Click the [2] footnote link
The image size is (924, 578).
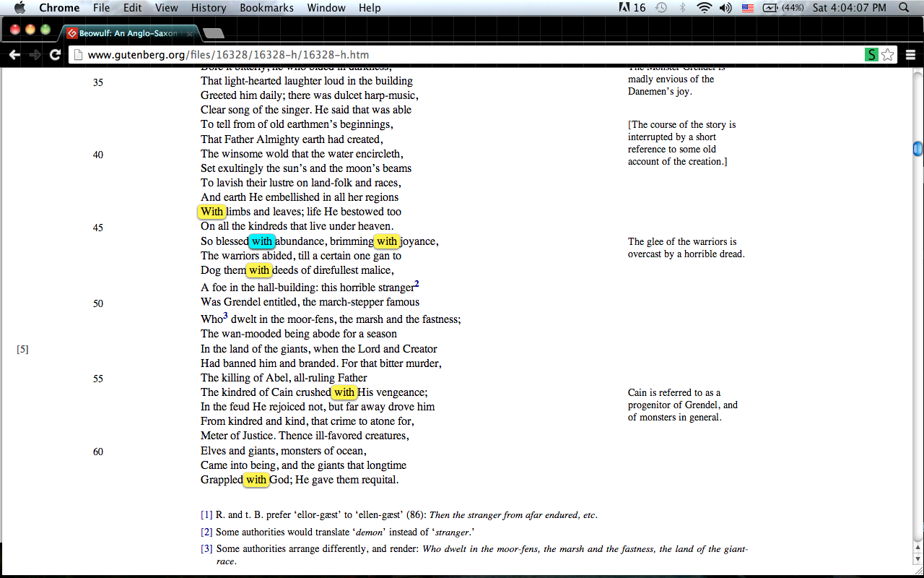pyautogui.click(x=206, y=532)
